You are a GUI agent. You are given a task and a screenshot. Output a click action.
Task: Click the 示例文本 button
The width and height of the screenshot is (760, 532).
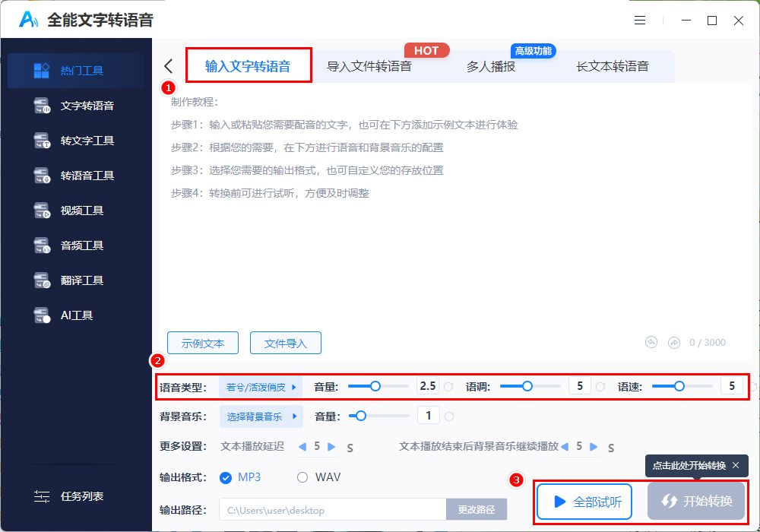coord(203,343)
